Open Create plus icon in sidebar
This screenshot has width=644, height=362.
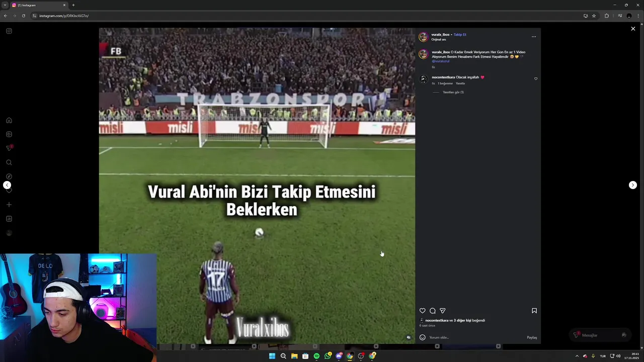point(9,205)
